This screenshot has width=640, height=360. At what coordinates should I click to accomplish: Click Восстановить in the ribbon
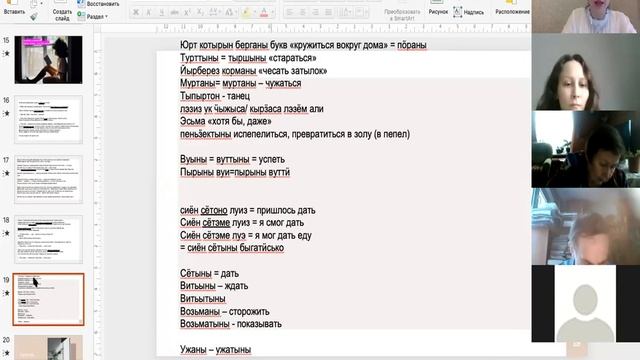click(x=98, y=4)
